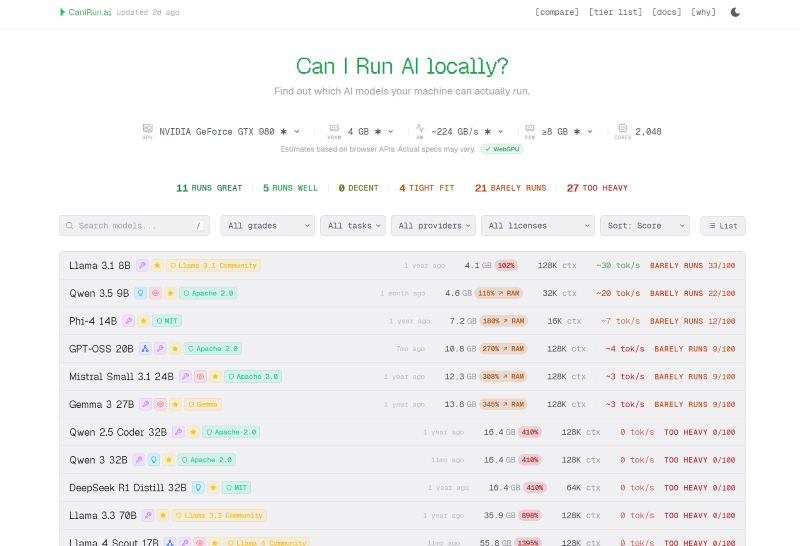Viewport: 800px width, 546px height.
Task: Click tool-use icon on Mistral Small 3.1 24B
Action: coord(185,377)
